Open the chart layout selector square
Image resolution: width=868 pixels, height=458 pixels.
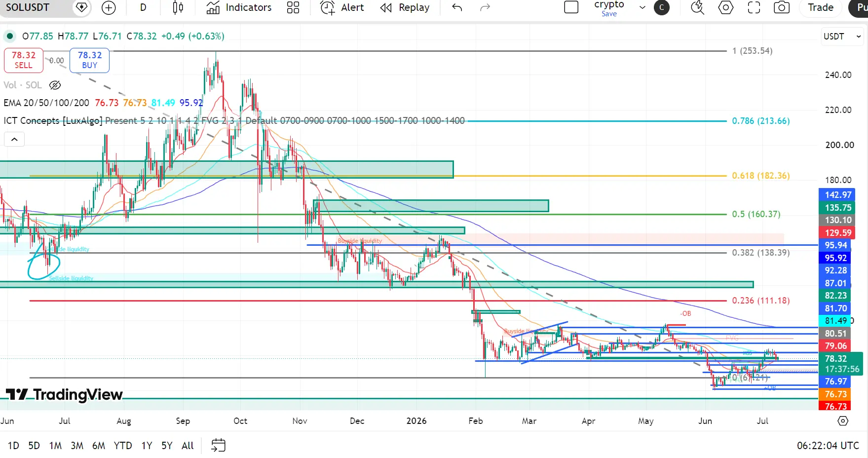point(571,7)
